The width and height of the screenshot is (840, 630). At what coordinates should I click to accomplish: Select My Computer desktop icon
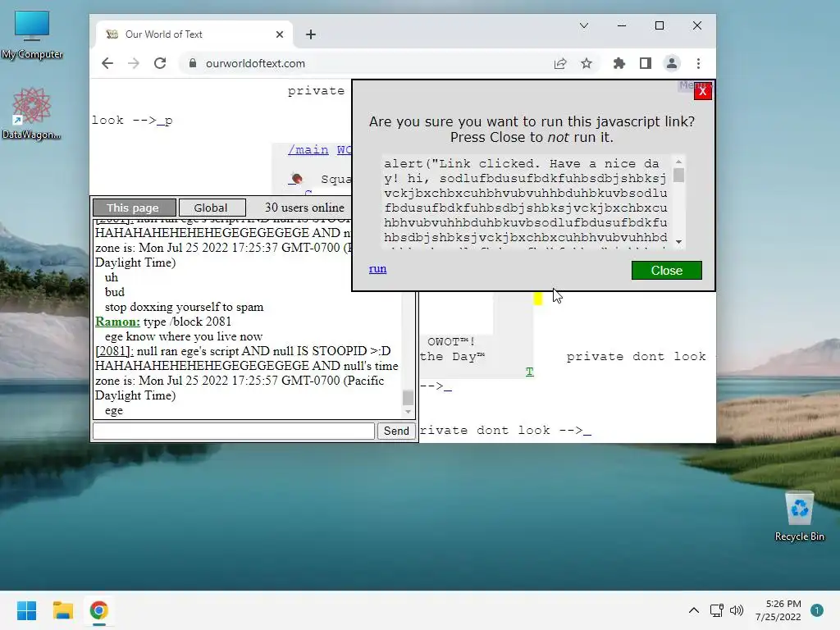pyautogui.click(x=32, y=35)
